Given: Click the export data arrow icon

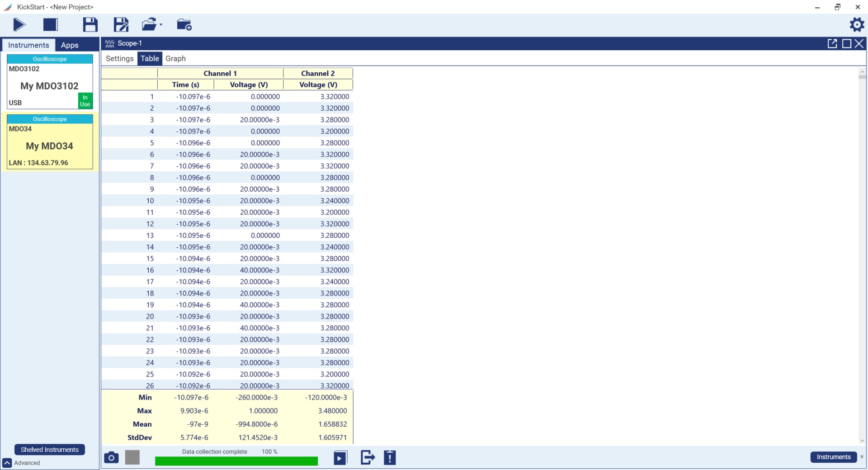Looking at the screenshot, I should (x=368, y=458).
